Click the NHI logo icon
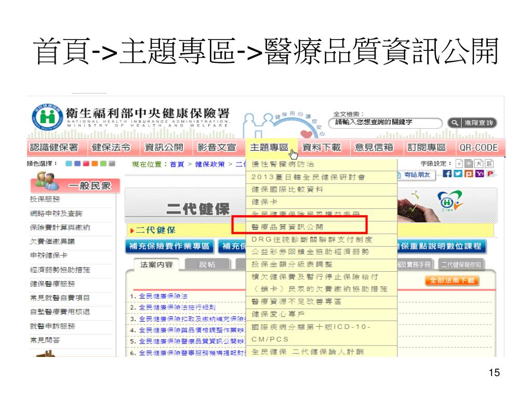This screenshot has width=532, height=399. [47, 117]
